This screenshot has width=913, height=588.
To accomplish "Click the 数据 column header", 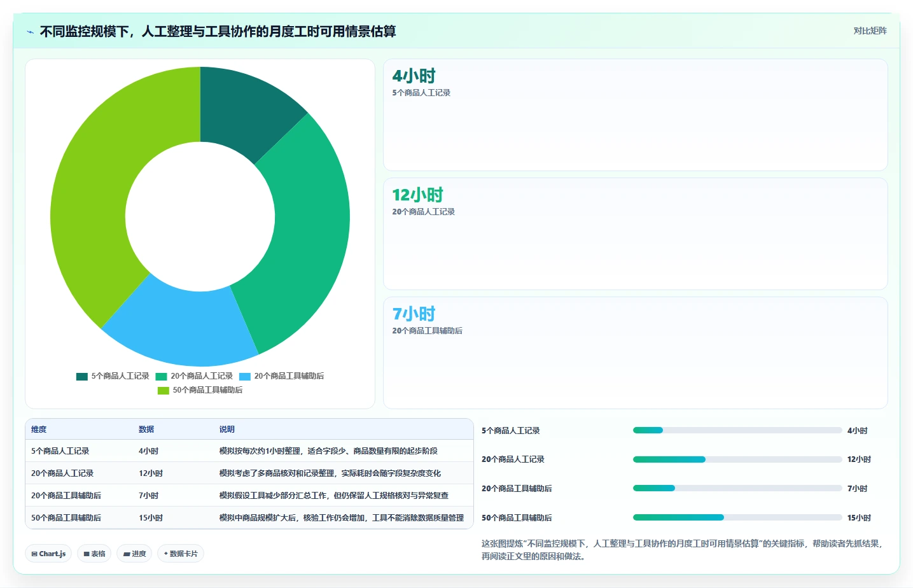I will 146,430.
